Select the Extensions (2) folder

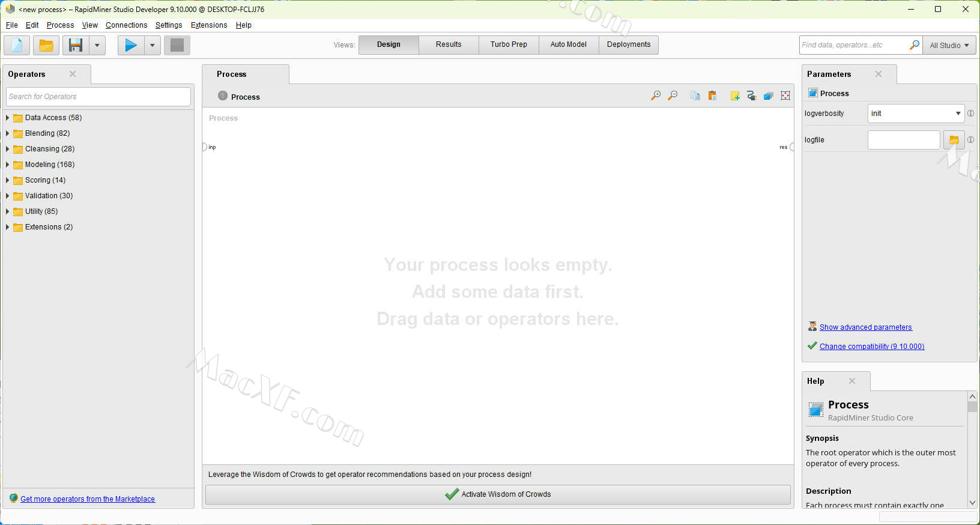coord(49,227)
